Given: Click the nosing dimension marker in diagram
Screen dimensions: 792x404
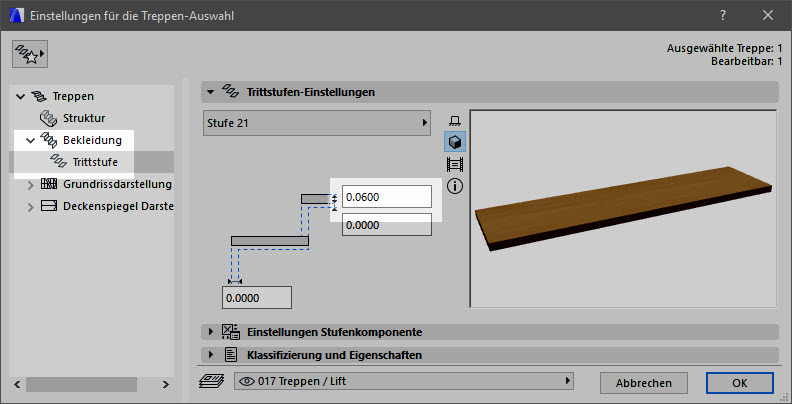Looking at the screenshot, I should click(235, 281).
